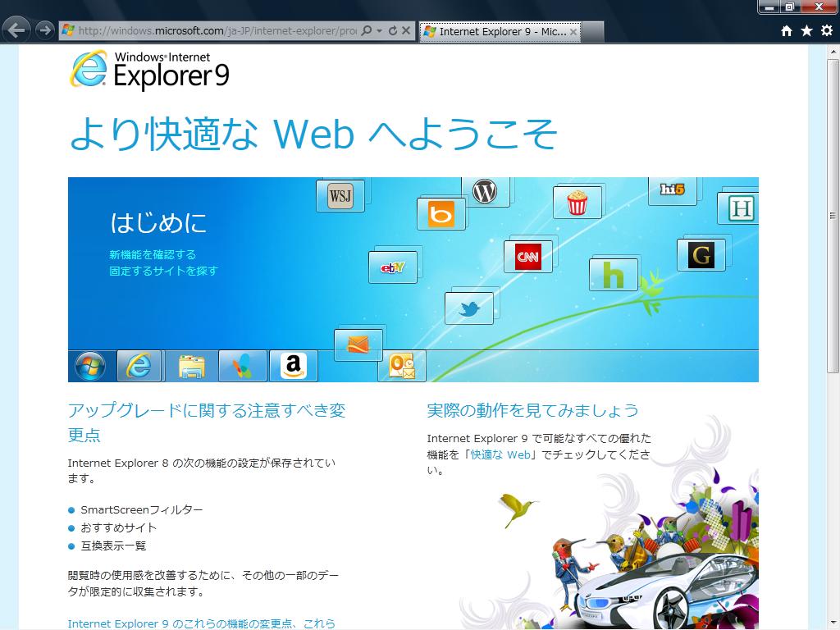Screen dimensions: 840x630
Task: Stop loading with the X in address bar
Action: [x=406, y=30]
